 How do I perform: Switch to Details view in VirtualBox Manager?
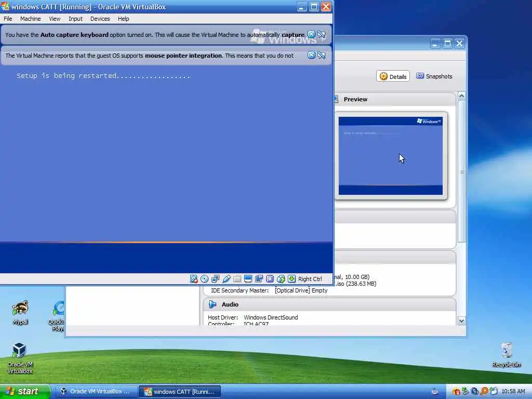coord(393,76)
